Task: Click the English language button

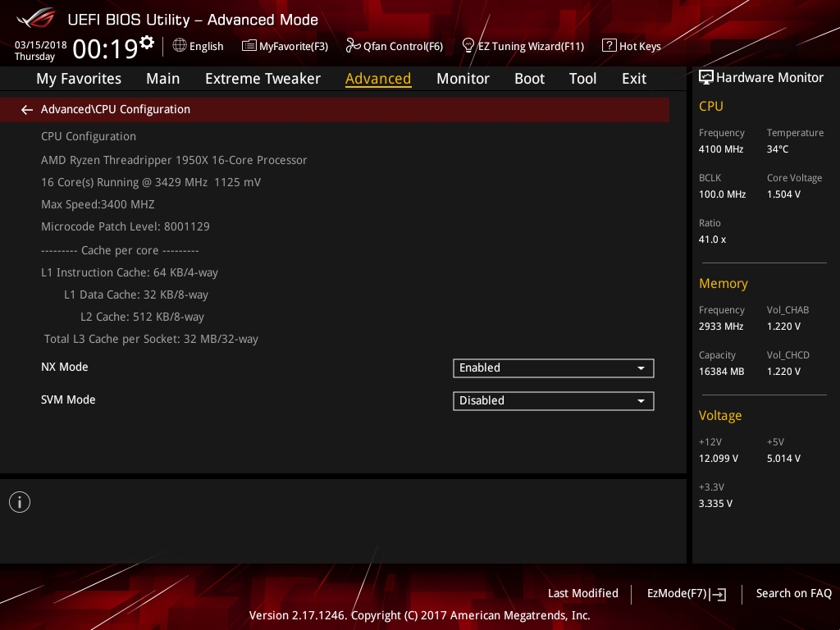Action: (x=198, y=46)
